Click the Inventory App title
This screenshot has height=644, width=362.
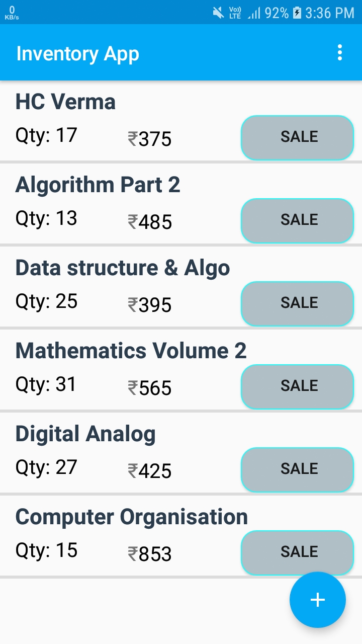point(78,53)
